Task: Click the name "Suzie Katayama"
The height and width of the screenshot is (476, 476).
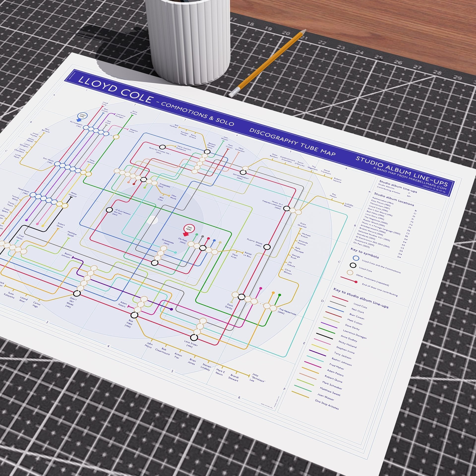Action: [9, 295]
